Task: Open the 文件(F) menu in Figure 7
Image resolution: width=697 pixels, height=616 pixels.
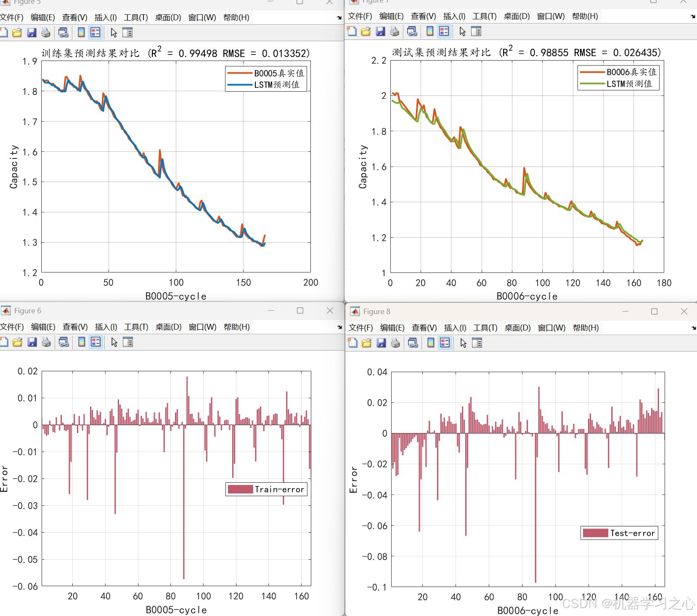Action: [360, 16]
